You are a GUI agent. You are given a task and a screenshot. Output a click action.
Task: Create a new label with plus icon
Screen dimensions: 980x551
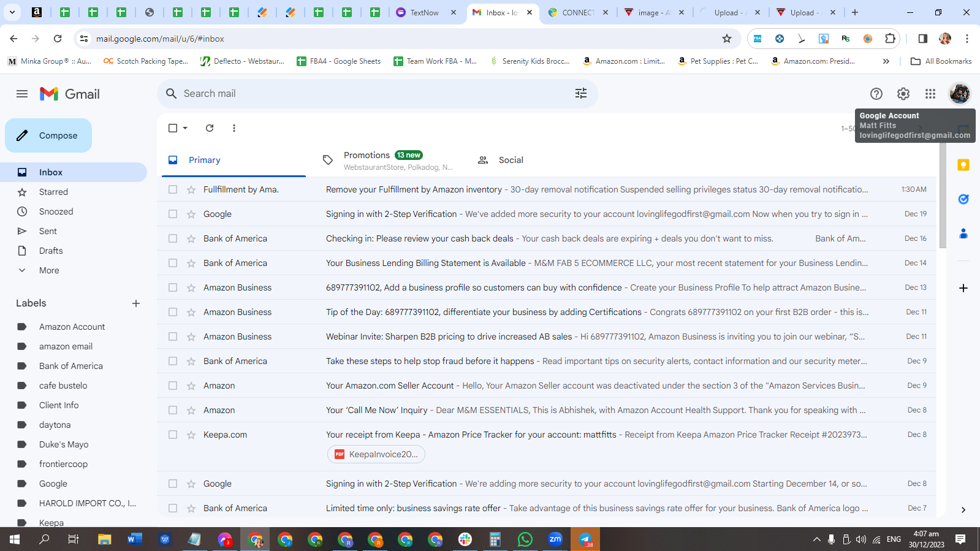(136, 303)
